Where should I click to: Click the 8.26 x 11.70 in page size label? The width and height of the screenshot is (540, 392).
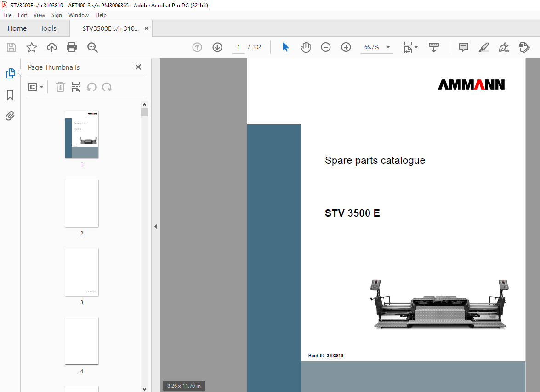184,386
